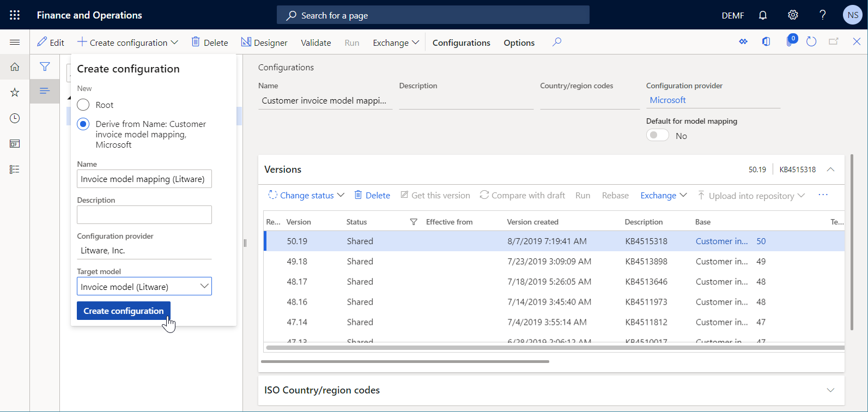Open the Target model dropdown
The width and height of the screenshot is (868, 412).
point(204,286)
